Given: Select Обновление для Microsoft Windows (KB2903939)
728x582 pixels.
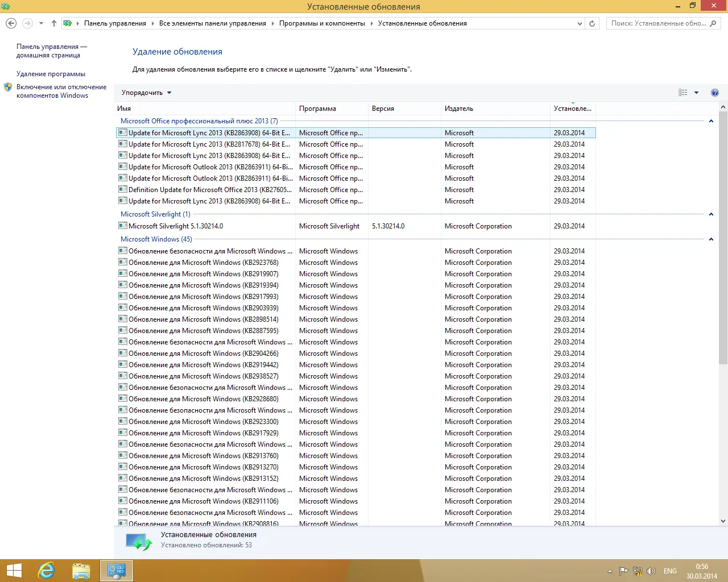Looking at the screenshot, I should 356,307.
